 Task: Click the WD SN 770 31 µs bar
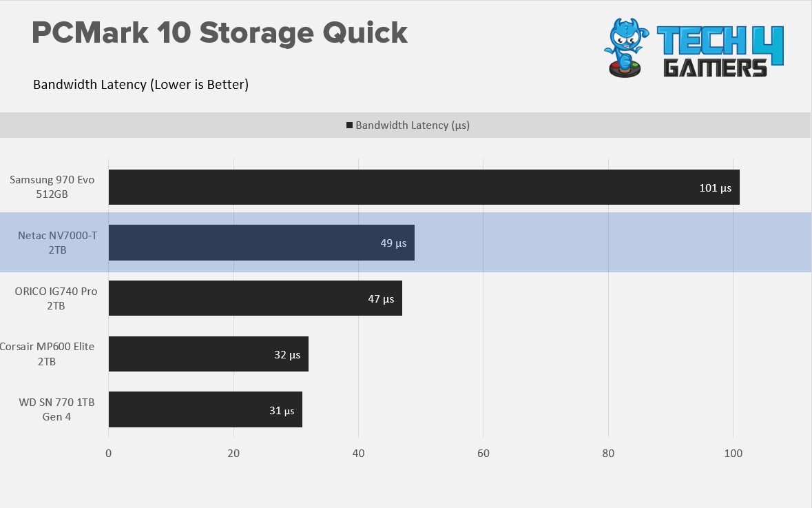click(x=205, y=409)
